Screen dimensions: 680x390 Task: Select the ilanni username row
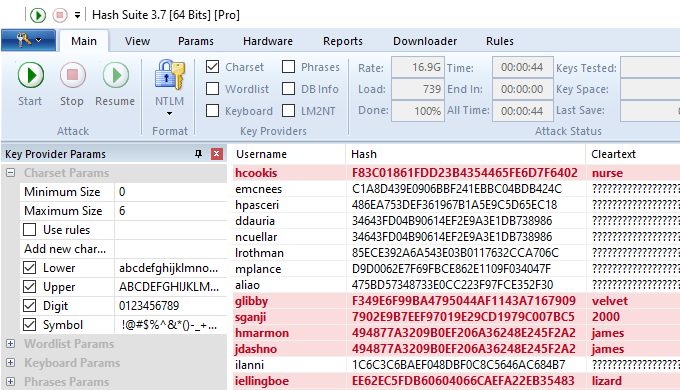click(x=249, y=365)
